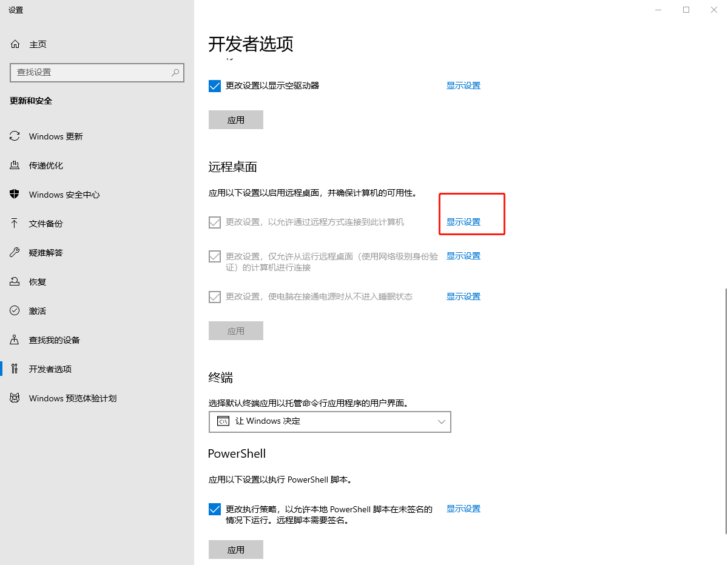
Task: Click Show Settings link for PowerShell policy
Action: pyautogui.click(x=463, y=509)
